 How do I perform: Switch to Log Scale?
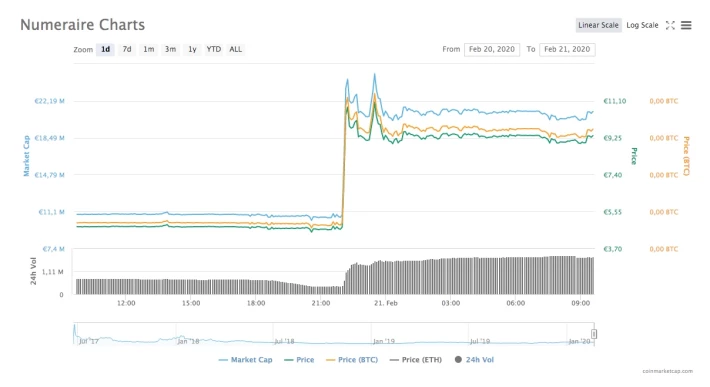click(x=642, y=25)
